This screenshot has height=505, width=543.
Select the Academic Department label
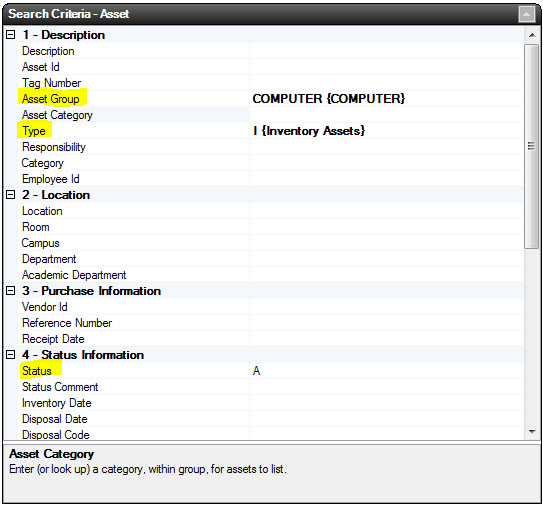(x=74, y=275)
